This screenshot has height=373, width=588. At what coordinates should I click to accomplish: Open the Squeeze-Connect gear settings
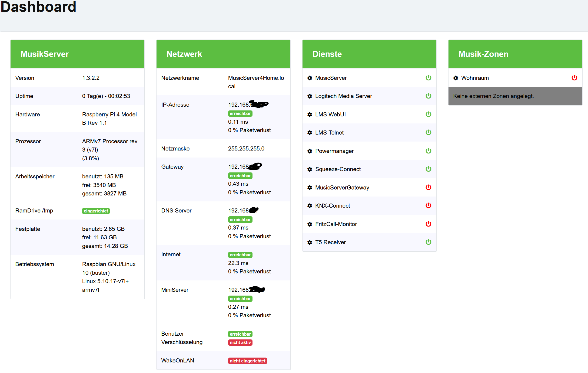pyautogui.click(x=310, y=169)
